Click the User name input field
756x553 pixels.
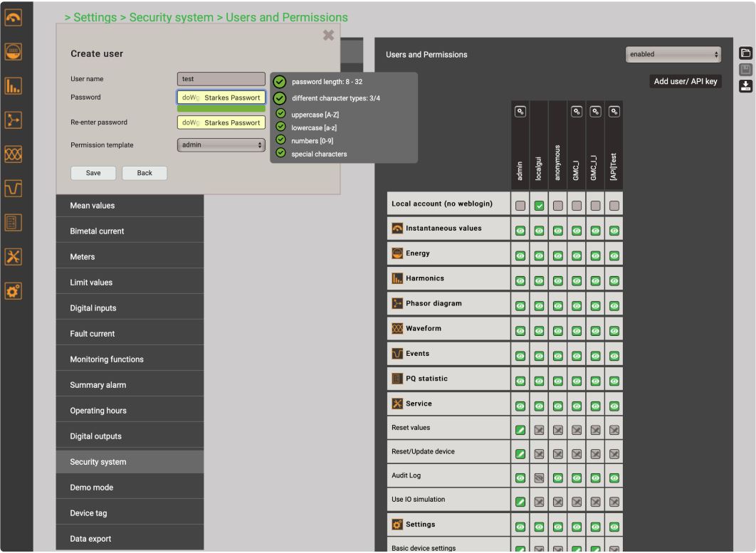click(x=221, y=79)
